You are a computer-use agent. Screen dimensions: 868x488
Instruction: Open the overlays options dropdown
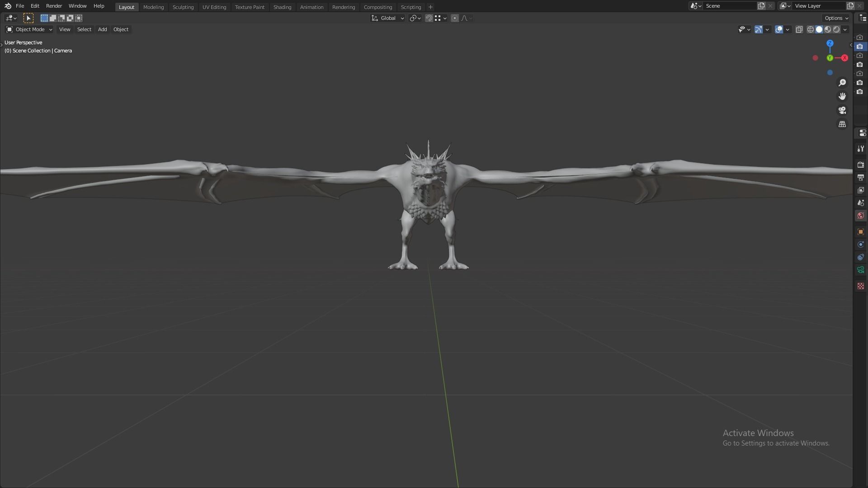tap(788, 29)
